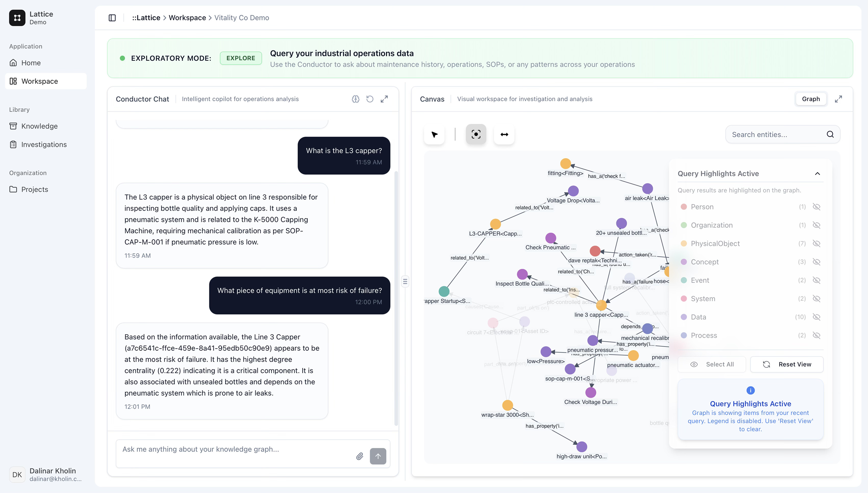The height and width of the screenshot is (493, 868).
Task: Open Projects under Organization
Action: (x=46, y=189)
